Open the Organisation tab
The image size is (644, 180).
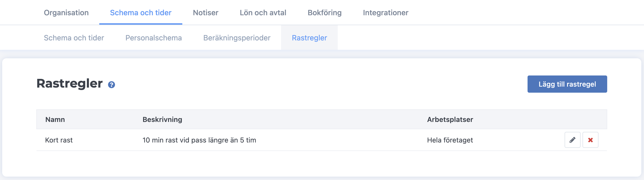point(66,13)
